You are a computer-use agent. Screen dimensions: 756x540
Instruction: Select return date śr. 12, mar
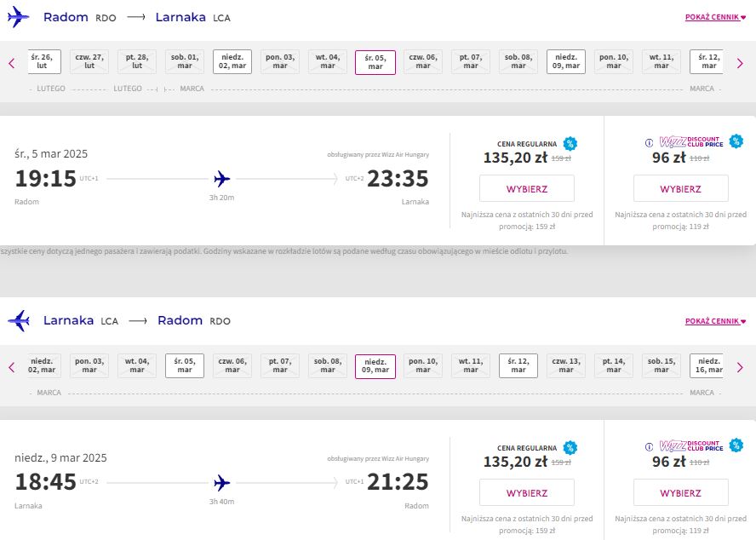518,365
